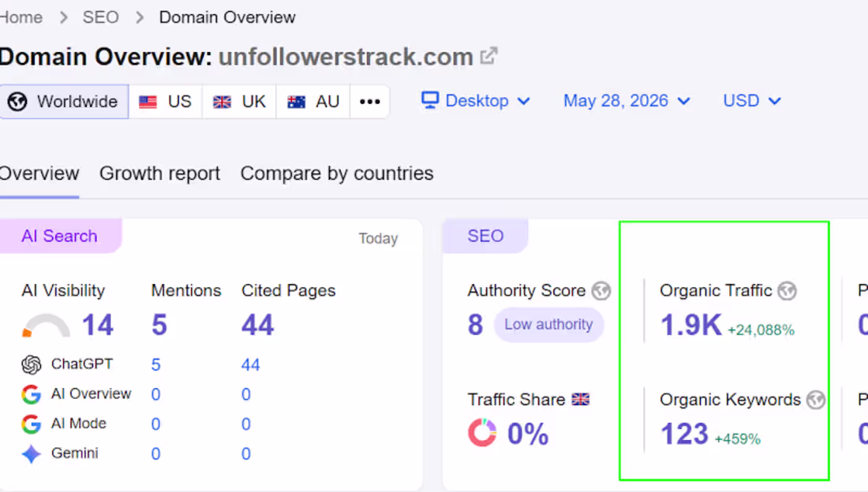Click the UK flag icon in country selector

click(222, 102)
